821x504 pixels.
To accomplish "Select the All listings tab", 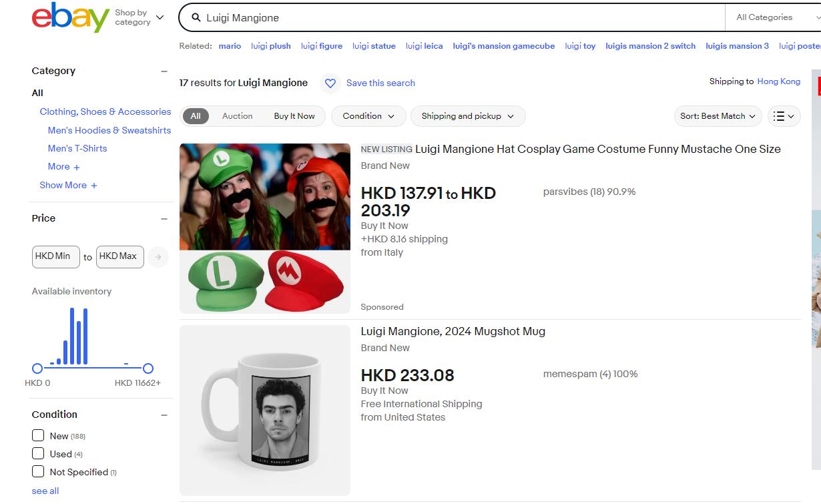I will coord(196,116).
